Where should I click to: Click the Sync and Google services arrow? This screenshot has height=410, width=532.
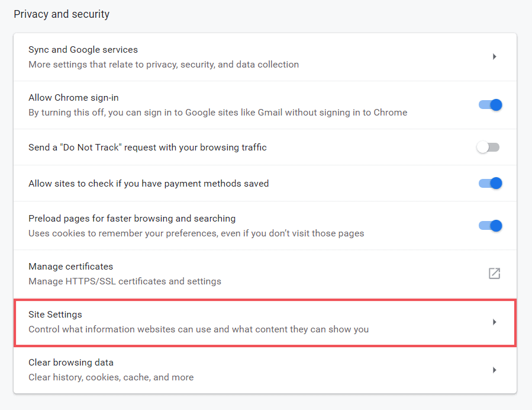point(494,57)
